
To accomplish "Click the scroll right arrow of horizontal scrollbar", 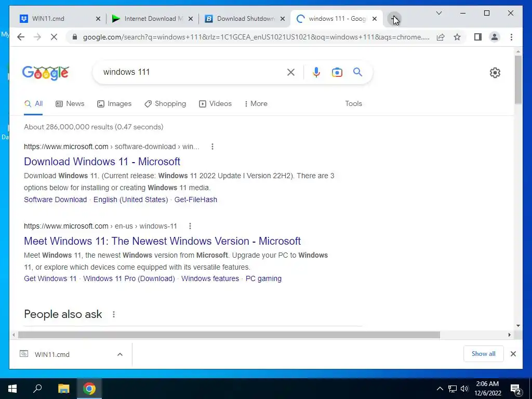I will click(x=509, y=335).
